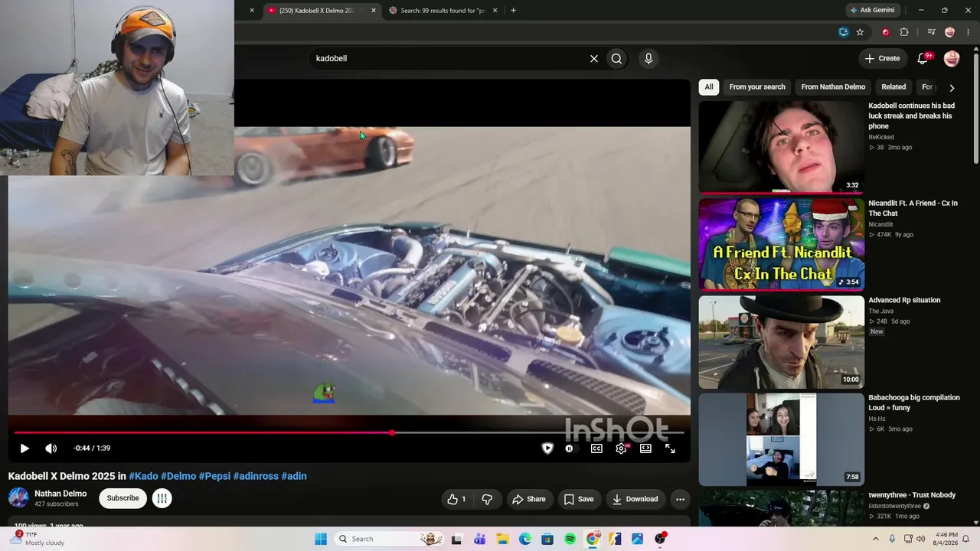The width and height of the screenshot is (980, 551).
Task: Open video settings gear in player
Action: (621, 448)
